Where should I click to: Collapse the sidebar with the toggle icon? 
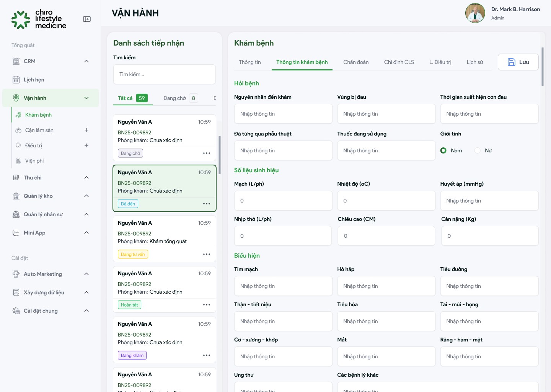87,19
